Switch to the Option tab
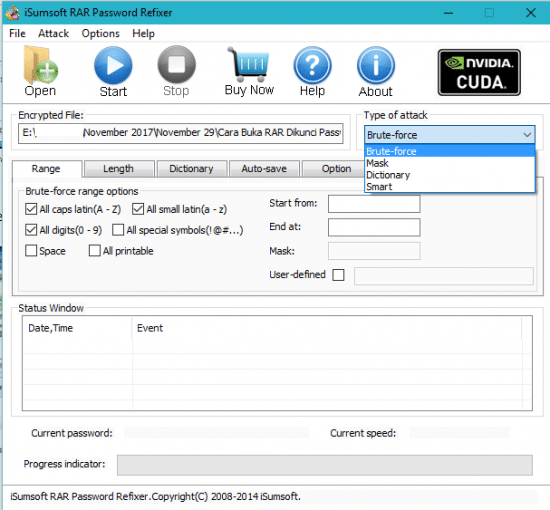The width and height of the screenshot is (550, 510). (x=336, y=169)
